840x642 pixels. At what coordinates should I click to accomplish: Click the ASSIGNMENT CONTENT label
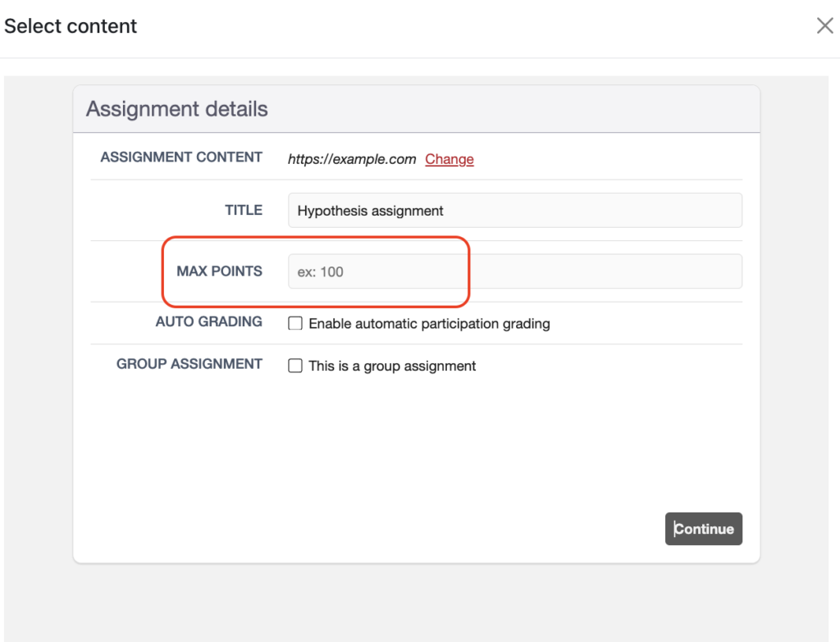click(181, 157)
